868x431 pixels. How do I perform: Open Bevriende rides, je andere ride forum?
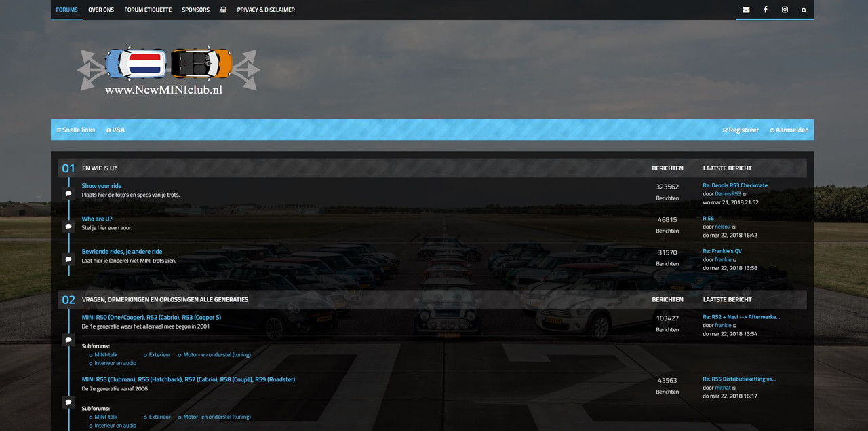(x=122, y=252)
